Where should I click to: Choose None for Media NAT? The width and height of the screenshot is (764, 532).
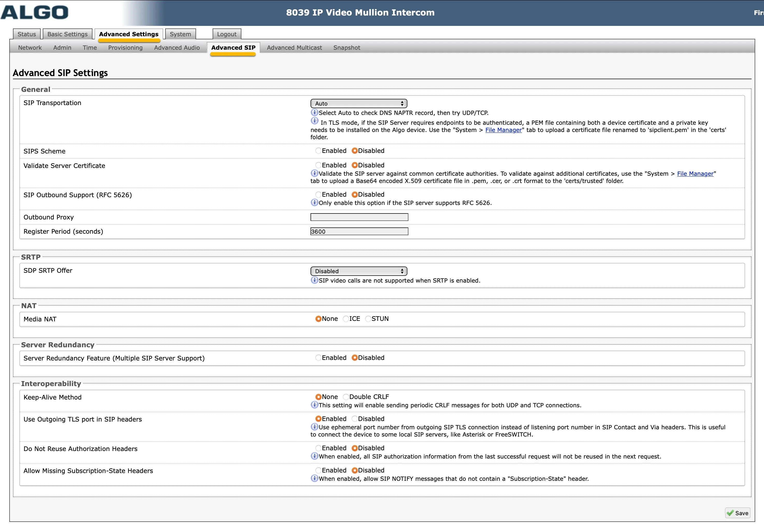point(318,319)
